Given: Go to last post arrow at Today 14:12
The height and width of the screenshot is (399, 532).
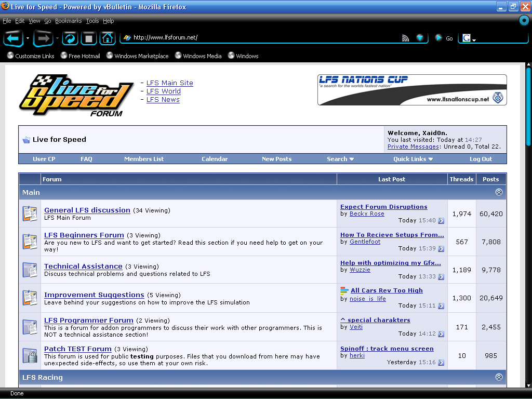Looking at the screenshot, I should click(x=441, y=334).
